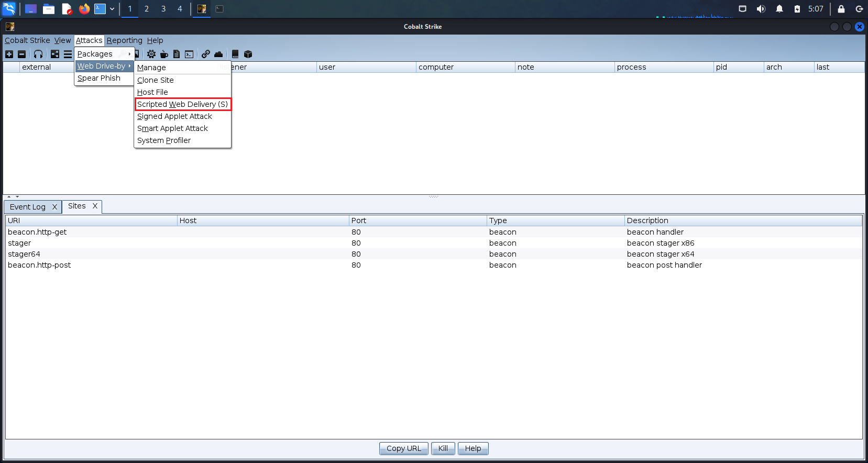Open the terminal emulator from the taskbar
Image resolution: width=868 pixels, height=463 pixels.
[x=100, y=9]
